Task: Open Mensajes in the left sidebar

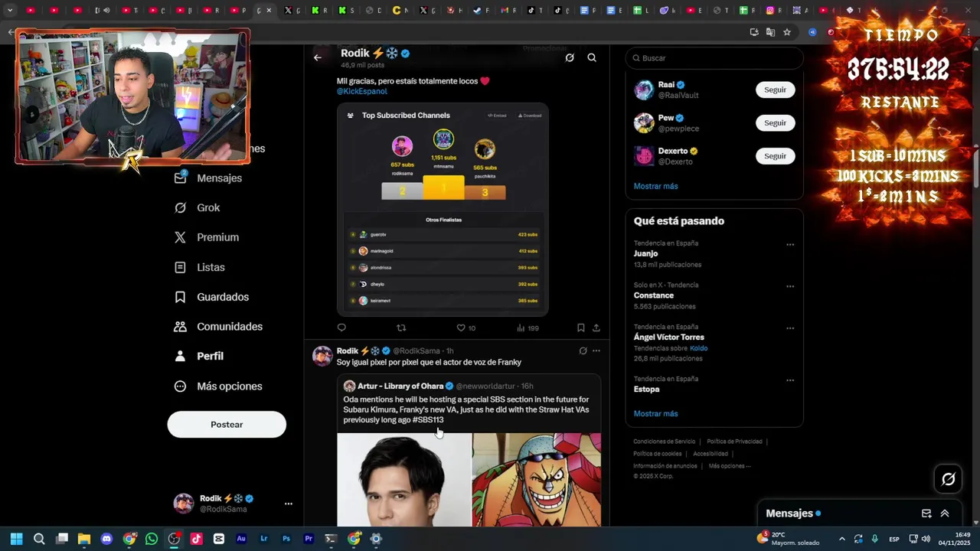Action: [x=208, y=178]
